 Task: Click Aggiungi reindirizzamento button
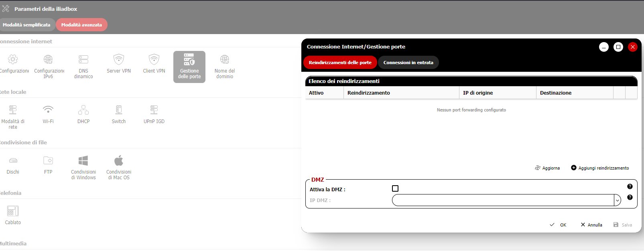tap(600, 168)
